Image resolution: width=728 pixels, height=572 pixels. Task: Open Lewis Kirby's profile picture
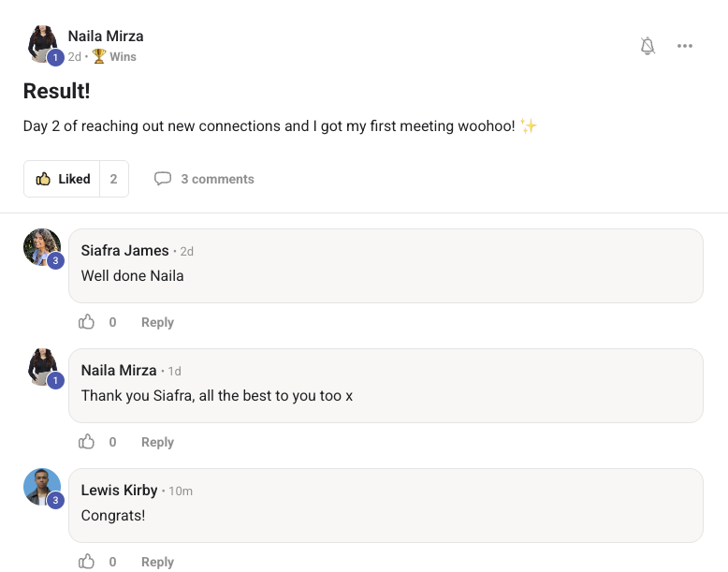click(43, 488)
